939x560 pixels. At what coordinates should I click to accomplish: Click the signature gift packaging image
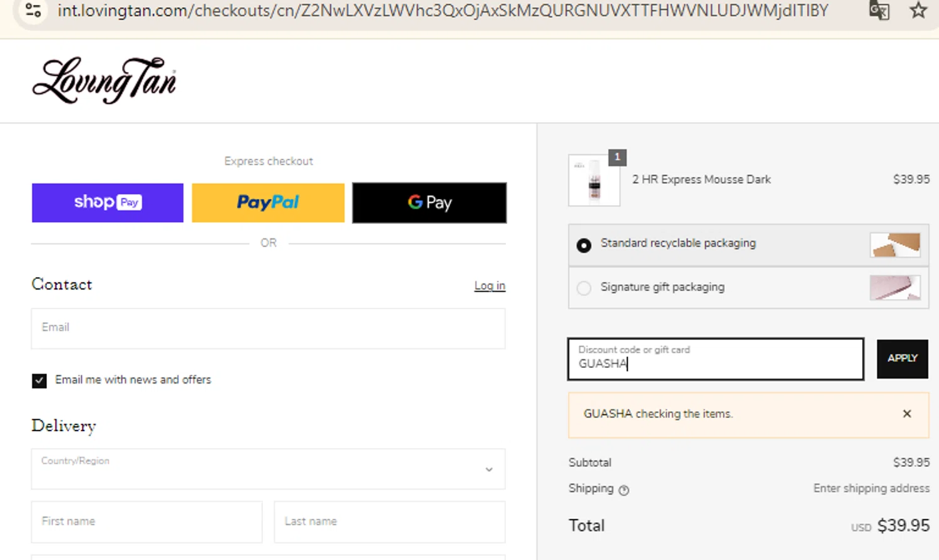895,288
